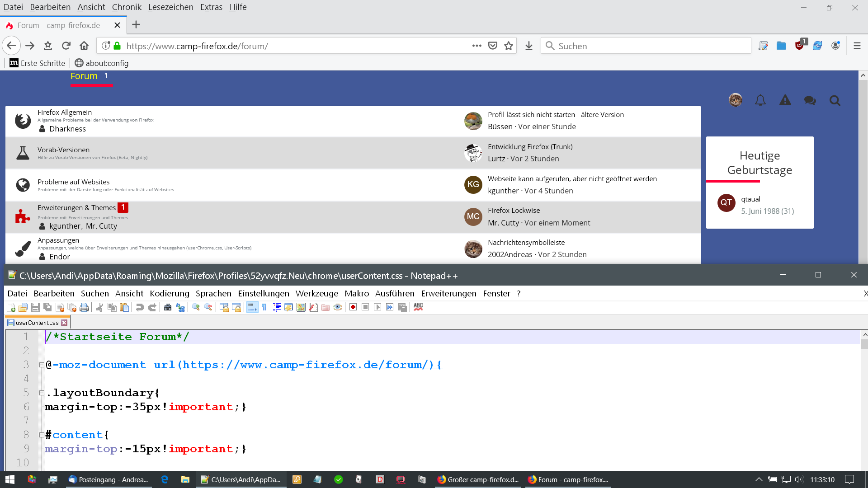
Task: Bookmark this page with star icon
Action: pyautogui.click(x=509, y=46)
